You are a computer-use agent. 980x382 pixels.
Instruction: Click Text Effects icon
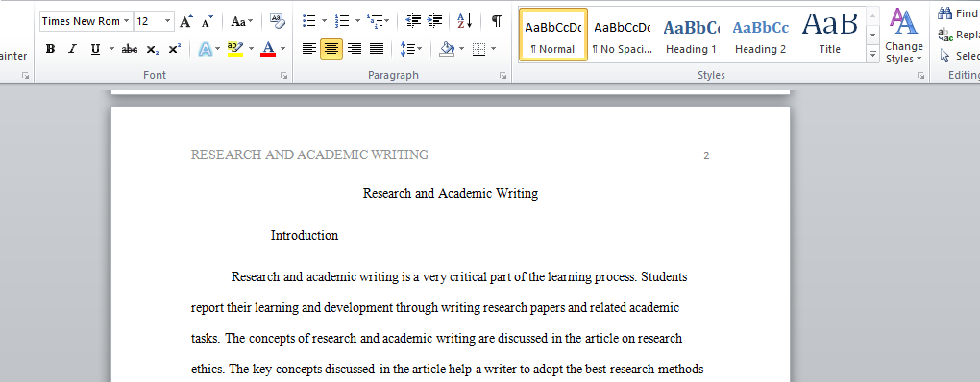tap(206, 49)
